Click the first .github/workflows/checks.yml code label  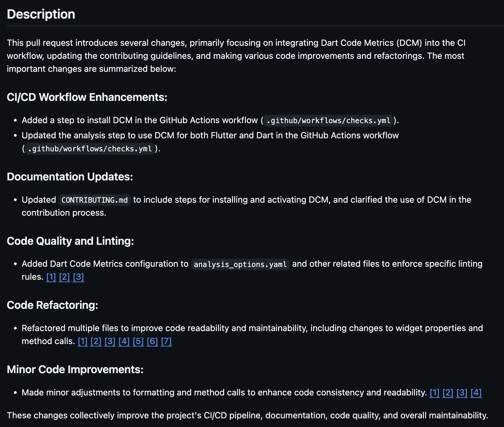[328, 121]
